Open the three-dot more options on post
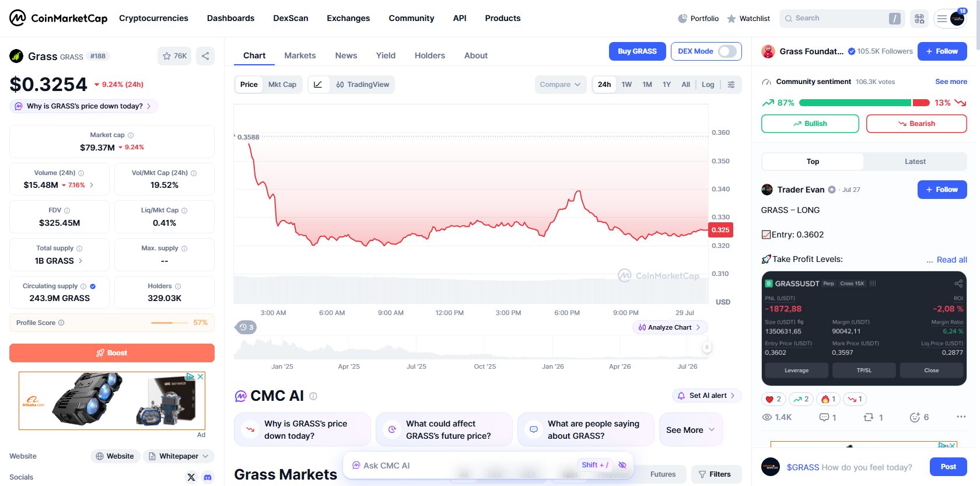 (x=961, y=417)
